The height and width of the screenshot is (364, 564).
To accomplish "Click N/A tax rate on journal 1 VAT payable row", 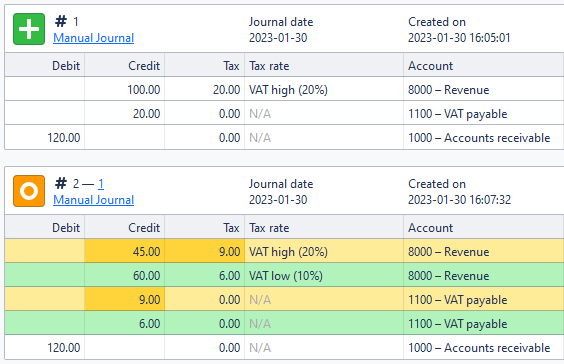I will point(260,114).
